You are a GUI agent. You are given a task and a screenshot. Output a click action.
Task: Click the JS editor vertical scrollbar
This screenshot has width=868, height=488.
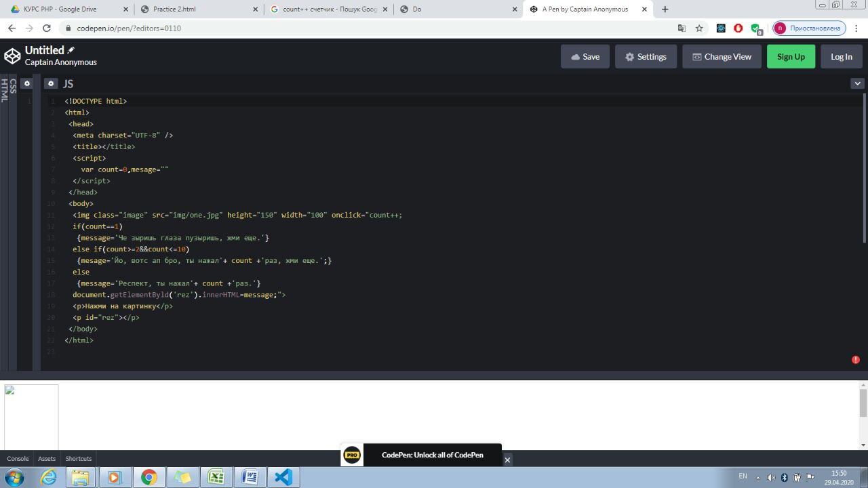pyautogui.click(x=864, y=168)
